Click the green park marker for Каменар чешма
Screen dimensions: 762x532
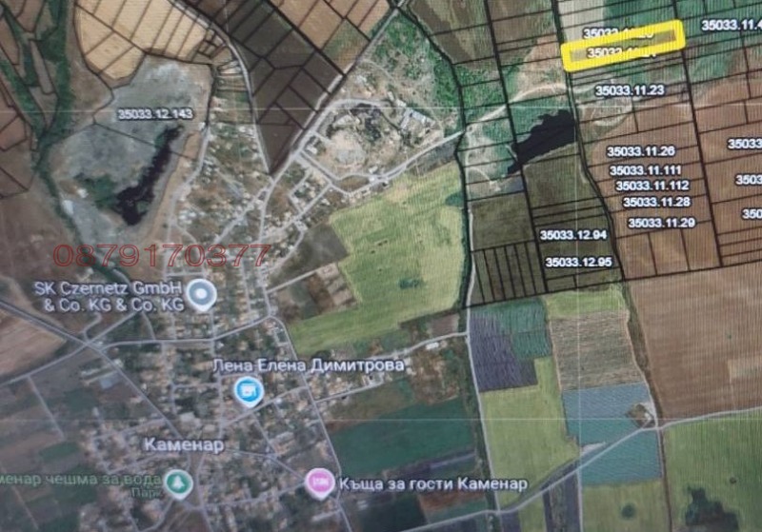[176, 483]
